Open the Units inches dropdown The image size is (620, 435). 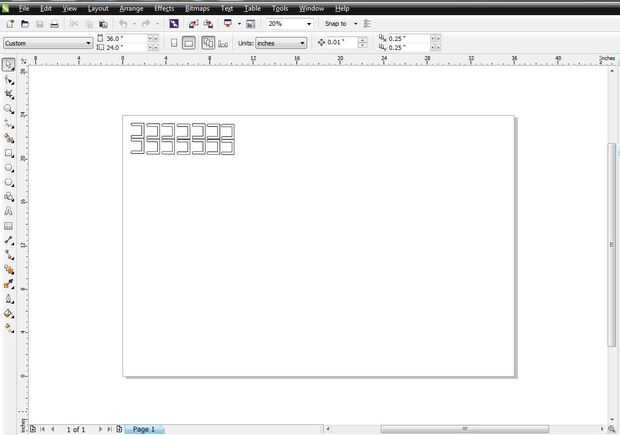pyautogui.click(x=281, y=43)
